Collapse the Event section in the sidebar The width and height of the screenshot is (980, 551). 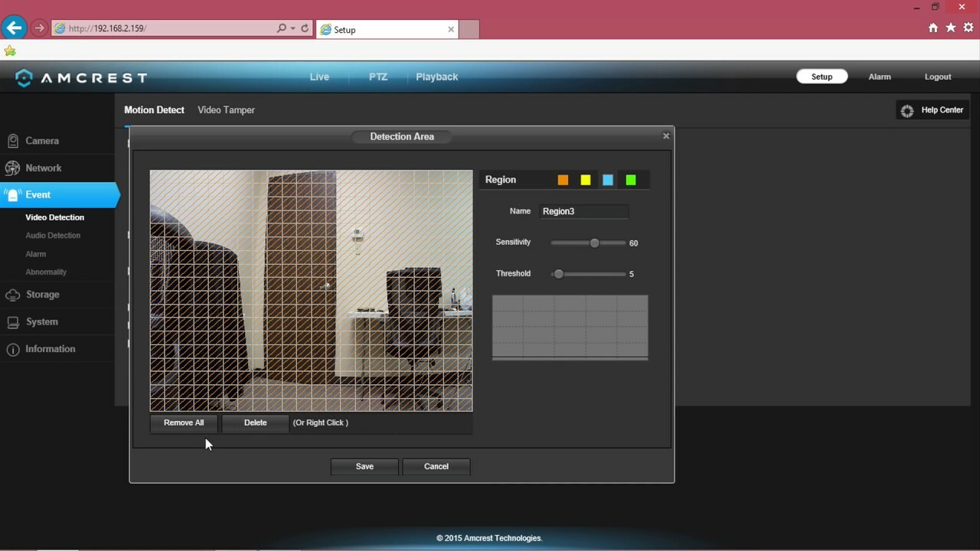pos(60,194)
